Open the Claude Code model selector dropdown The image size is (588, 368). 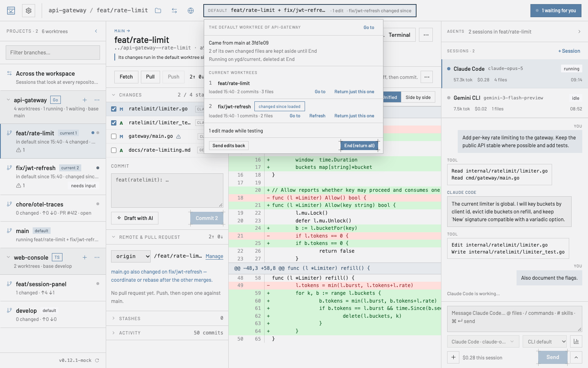pos(483,341)
